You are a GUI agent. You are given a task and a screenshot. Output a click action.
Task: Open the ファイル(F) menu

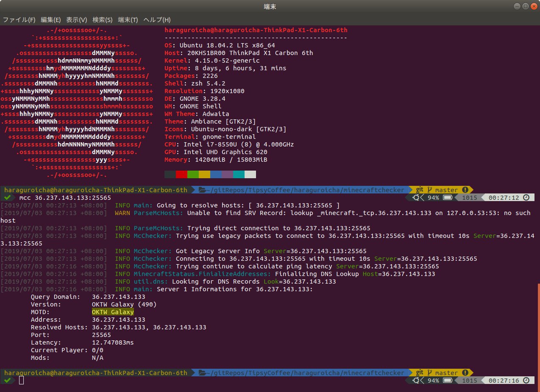click(x=19, y=20)
